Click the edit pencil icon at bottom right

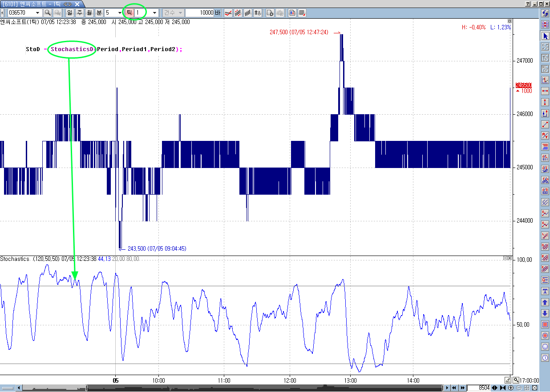(508, 380)
